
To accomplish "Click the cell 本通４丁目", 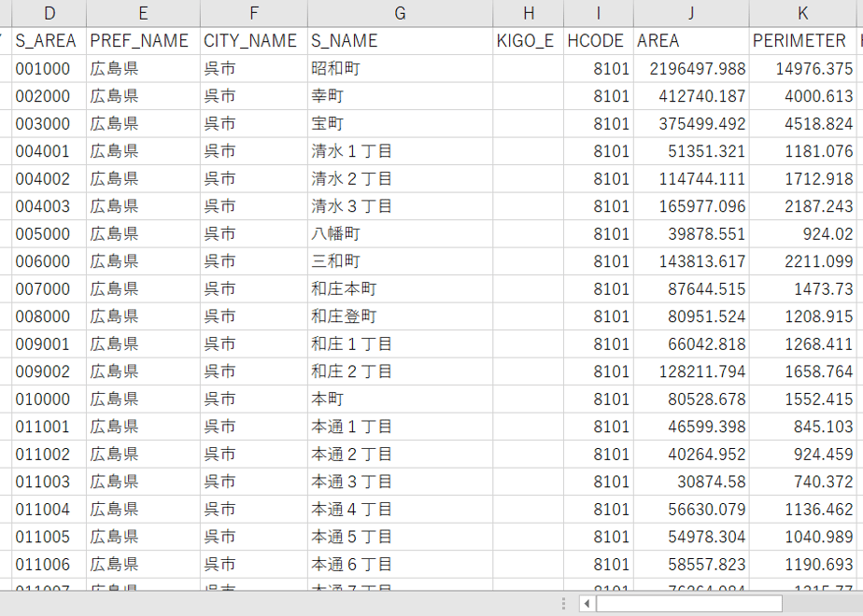I will [x=400, y=510].
